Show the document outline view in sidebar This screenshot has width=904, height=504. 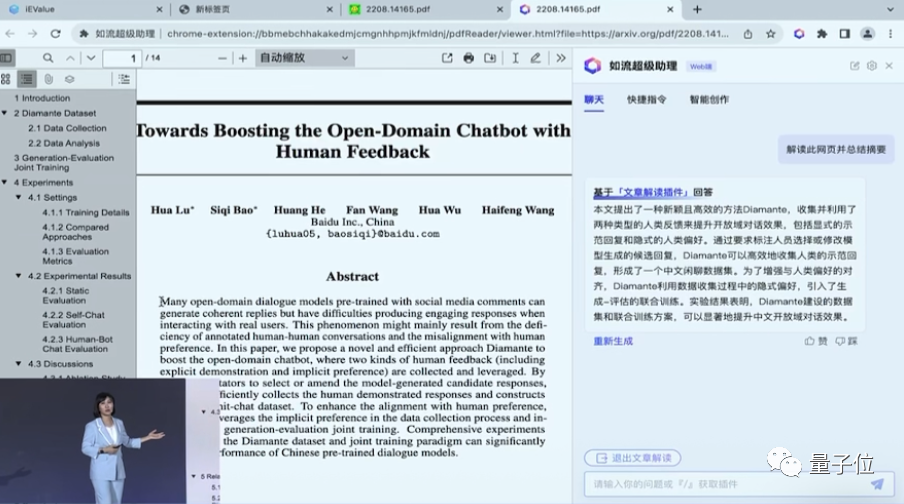click(27, 78)
